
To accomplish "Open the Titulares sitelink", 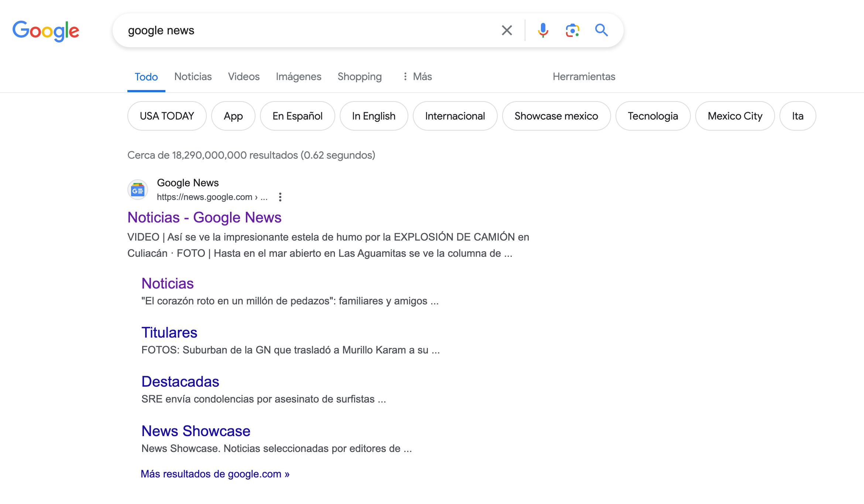I will pyautogui.click(x=169, y=333).
